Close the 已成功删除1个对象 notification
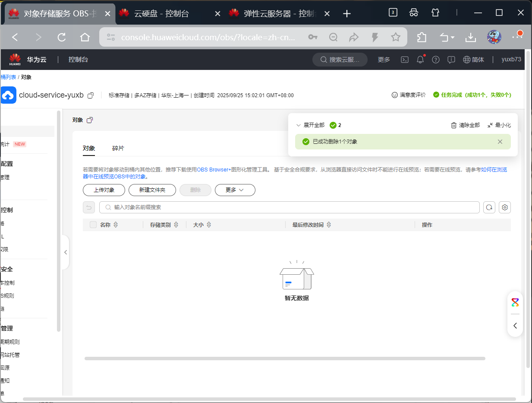532x403 pixels. pyautogui.click(x=500, y=142)
